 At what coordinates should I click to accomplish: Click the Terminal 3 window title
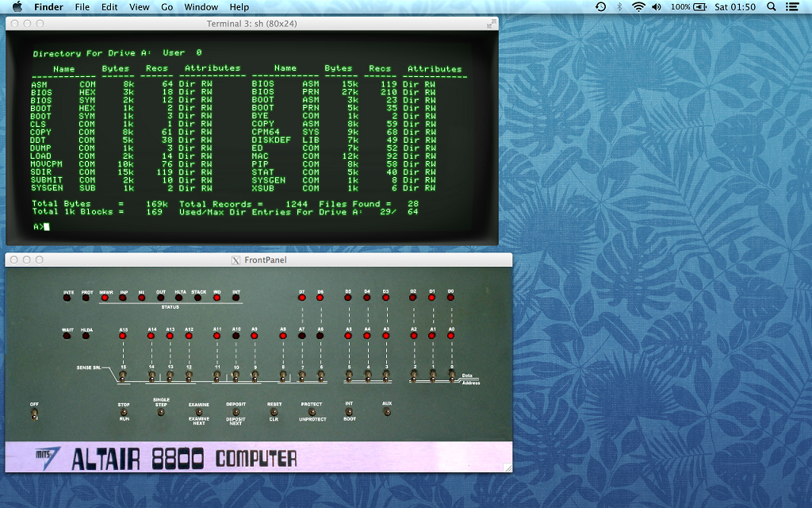pyautogui.click(x=251, y=24)
